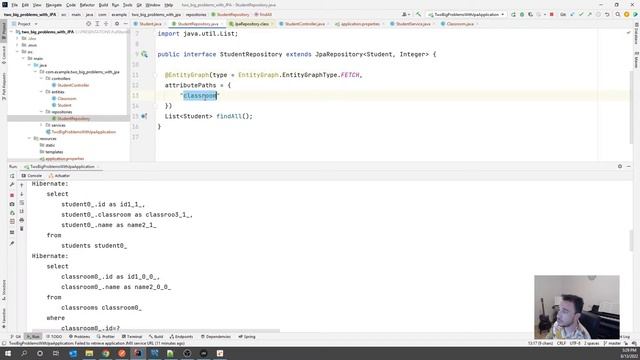Image resolution: width=640 pixels, height=360 pixels.
Task: Click the Build project hammer icon
Action: pyautogui.click(x=418, y=14)
